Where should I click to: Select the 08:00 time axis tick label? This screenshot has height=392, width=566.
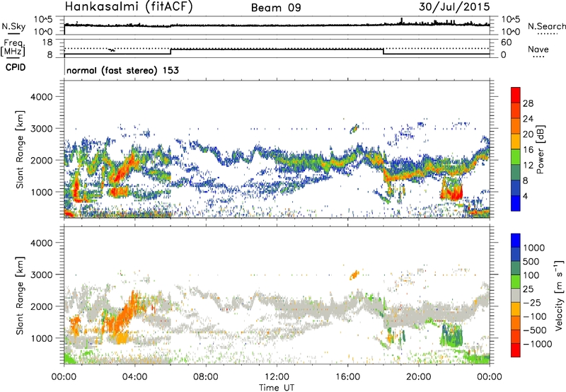[206, 377]
